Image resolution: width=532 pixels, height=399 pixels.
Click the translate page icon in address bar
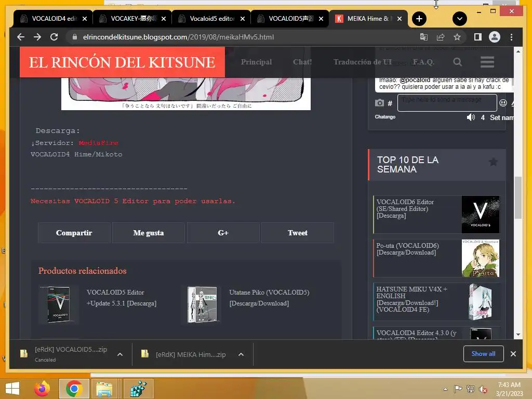coord(424,37)
